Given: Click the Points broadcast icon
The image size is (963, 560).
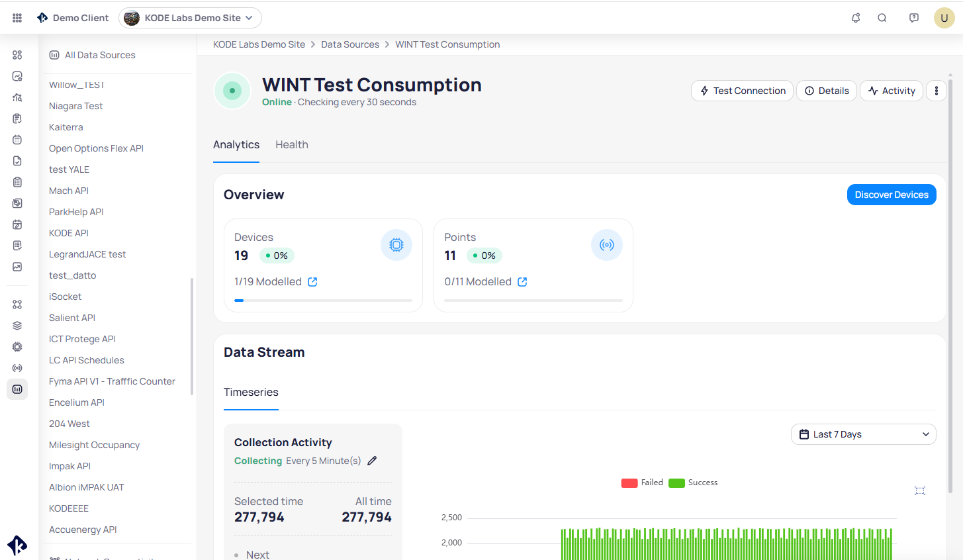Looking at the screenshot, I should (607, 245).
